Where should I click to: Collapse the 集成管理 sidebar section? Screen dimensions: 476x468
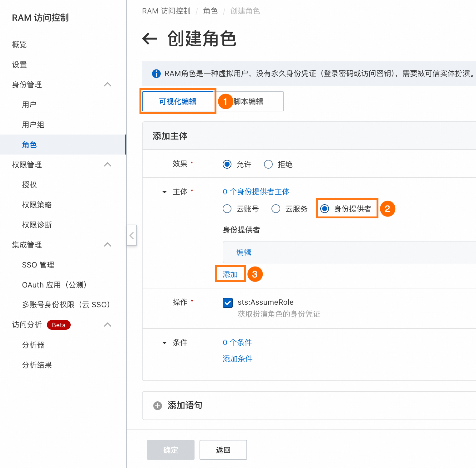click(x=108, y=245)
